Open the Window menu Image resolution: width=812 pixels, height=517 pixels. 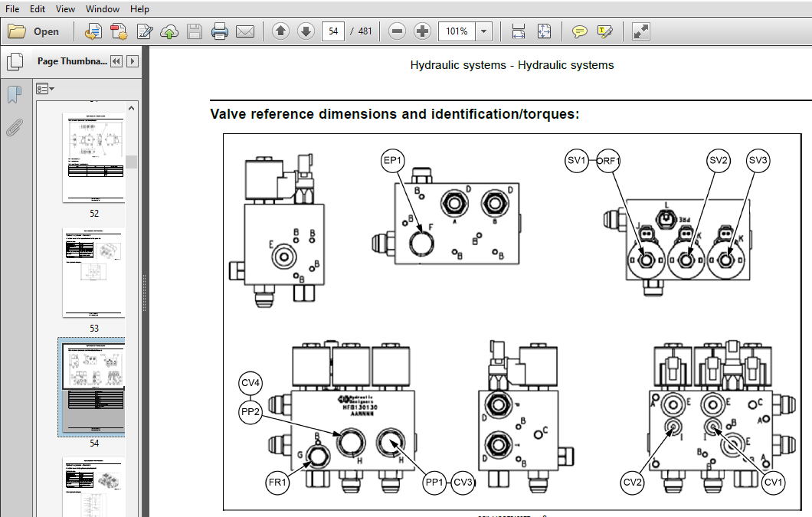coord(103,8)
